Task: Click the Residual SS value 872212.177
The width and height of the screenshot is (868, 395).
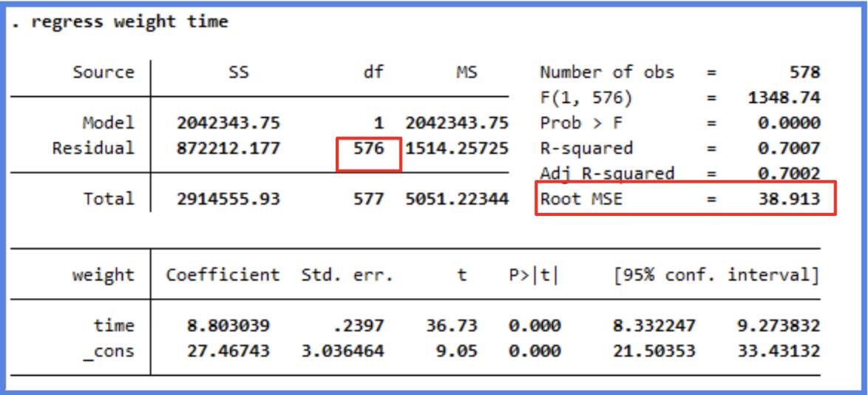Action: click(x=228, y=148)
